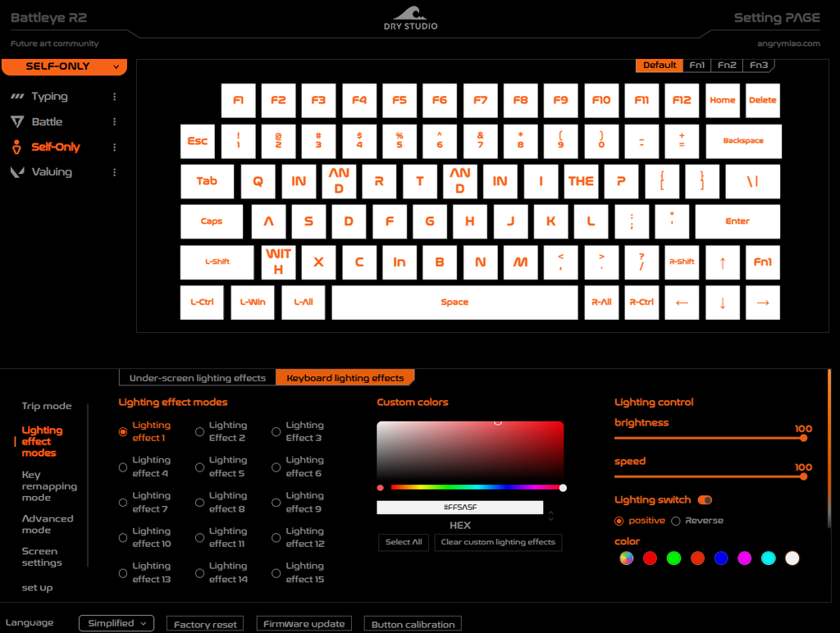Open the Typing profile options menu
Image resolution: width=840 pixels, height=633 pixels.
click(114, 97)
